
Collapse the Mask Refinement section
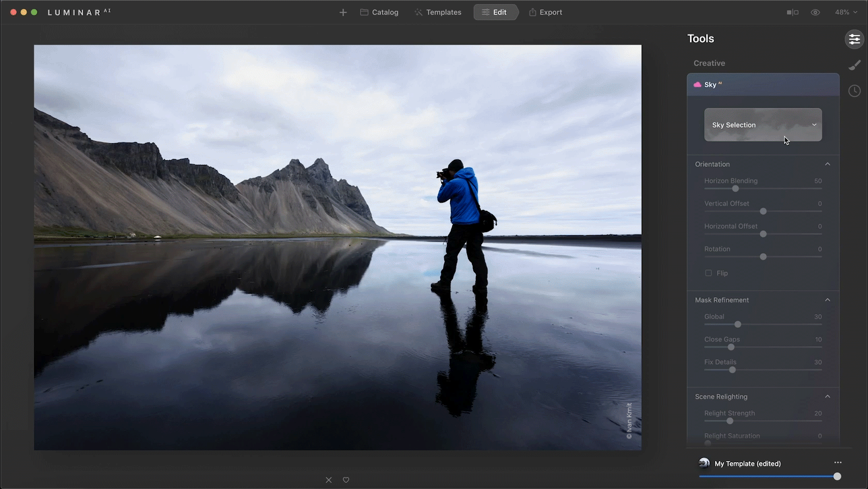pos(827,300)
